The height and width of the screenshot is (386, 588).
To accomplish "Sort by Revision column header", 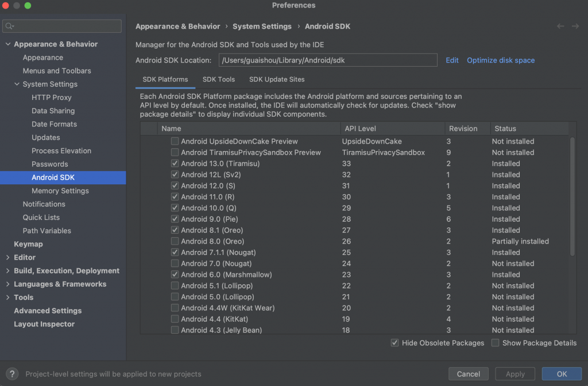I will (x=467, y=128).
